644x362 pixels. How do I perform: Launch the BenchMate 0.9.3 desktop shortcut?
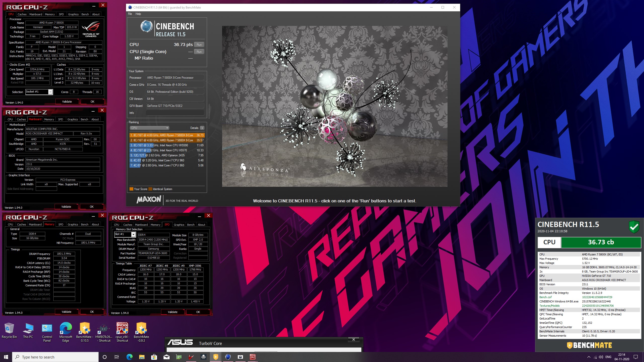(141, 332)
